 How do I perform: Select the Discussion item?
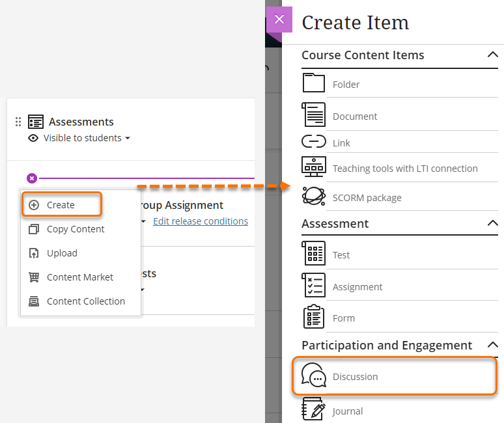pyautogui.click(x=355, y=377)
